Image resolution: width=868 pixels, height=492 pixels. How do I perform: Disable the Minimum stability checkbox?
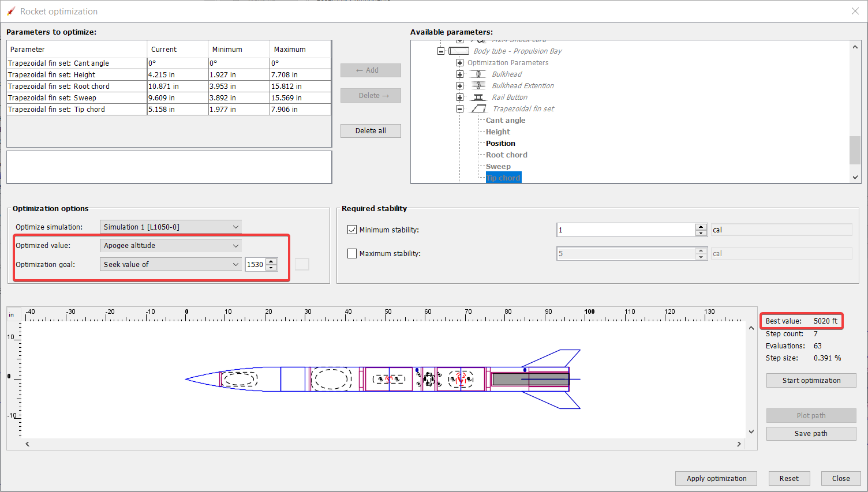point(352,230)
